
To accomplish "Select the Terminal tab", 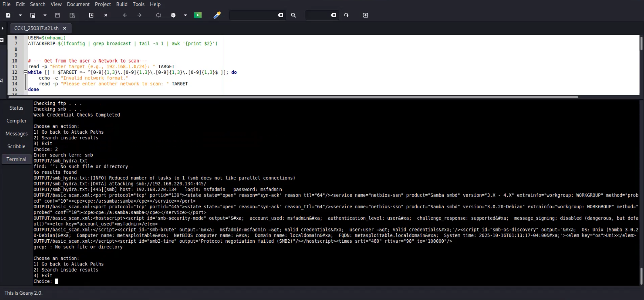I will (x=17, y=159).
